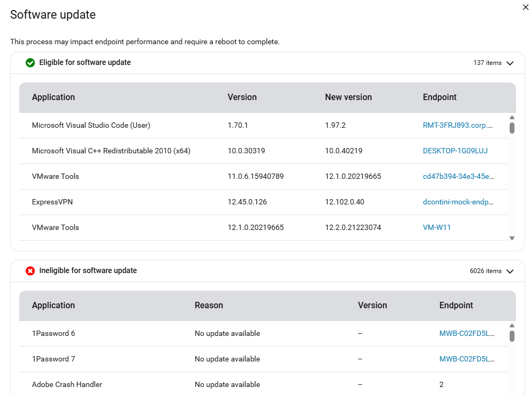
Task: Click the red ineligible X icon
Action: (x=30, y=270)
